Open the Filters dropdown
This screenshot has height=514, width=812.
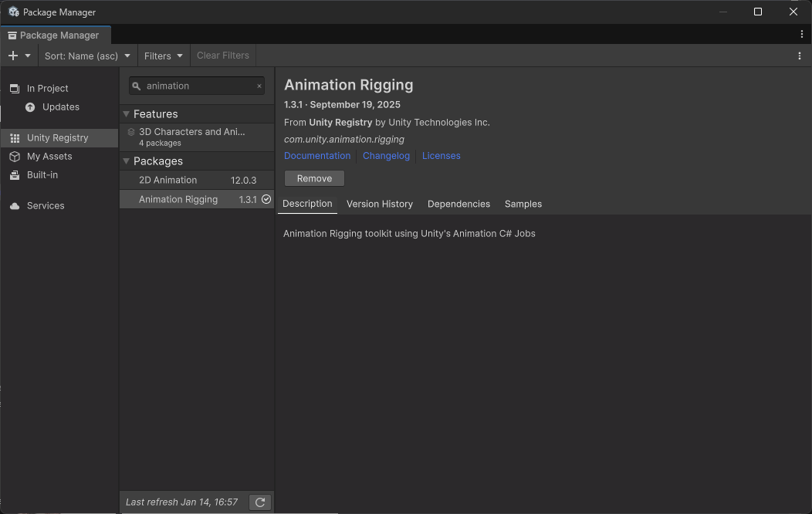coord(164,56)
